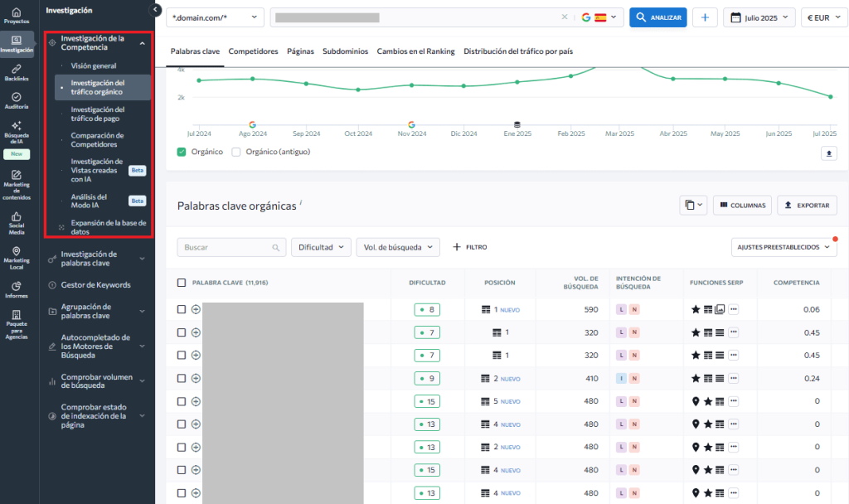Viewport: 849px width, 504px height.
Task: Click the info icon next to Palabras clave orgánicas
Action: click(300, 202)
